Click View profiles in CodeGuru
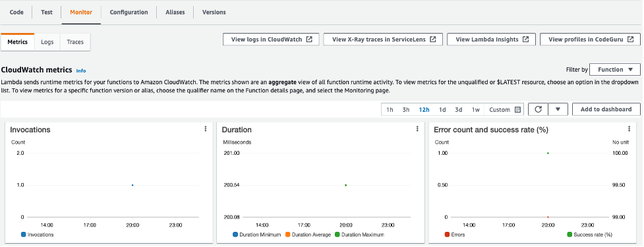This screenshot has height=247, width=644. coord(590,40)
